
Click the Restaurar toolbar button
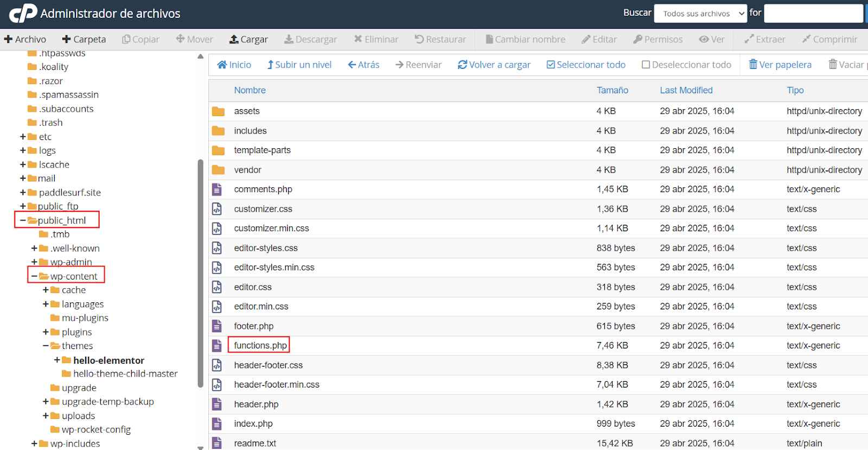pyautogui.click(x=440, y=39)
